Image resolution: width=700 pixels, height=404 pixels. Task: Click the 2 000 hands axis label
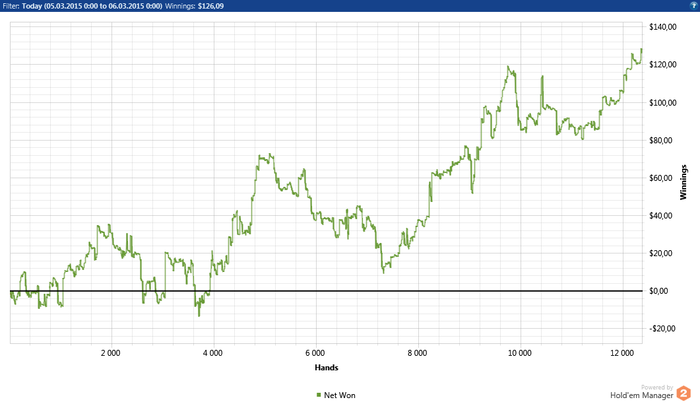point(111,353)
